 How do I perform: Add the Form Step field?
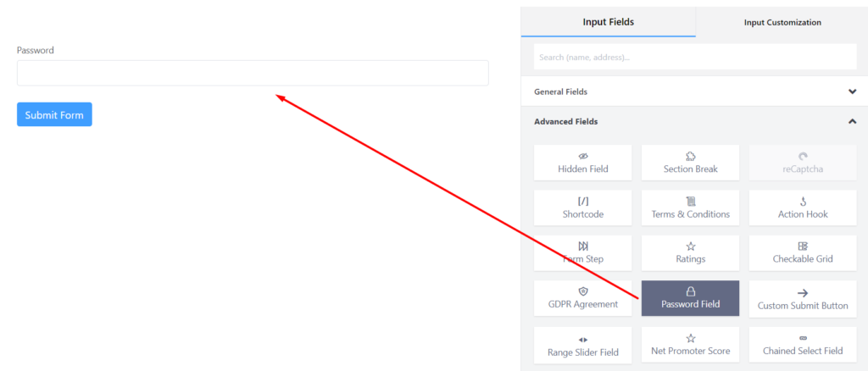tap(583, 253)
